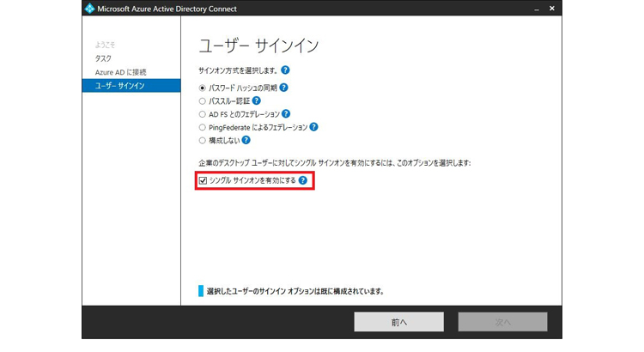
Task: Open Azure AD に接続 step in sidebar
Action: pyautogui.click(x=121, y=72)
